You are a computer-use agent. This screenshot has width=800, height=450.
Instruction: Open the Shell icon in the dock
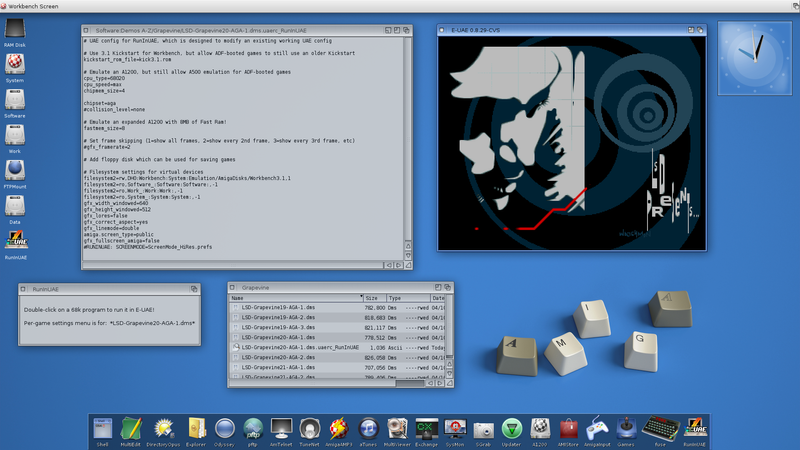click(102, 428)
